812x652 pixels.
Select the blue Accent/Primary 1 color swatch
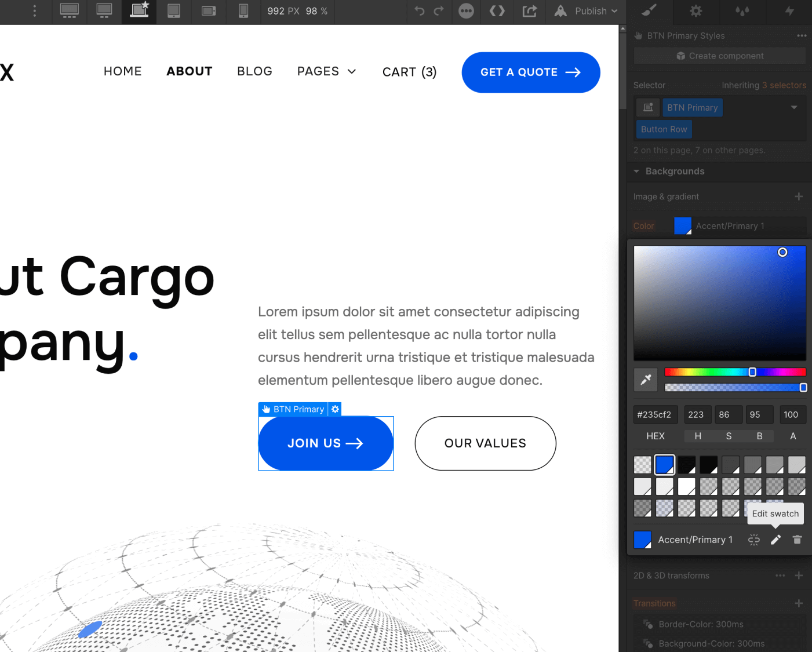(x=664, y=464)
